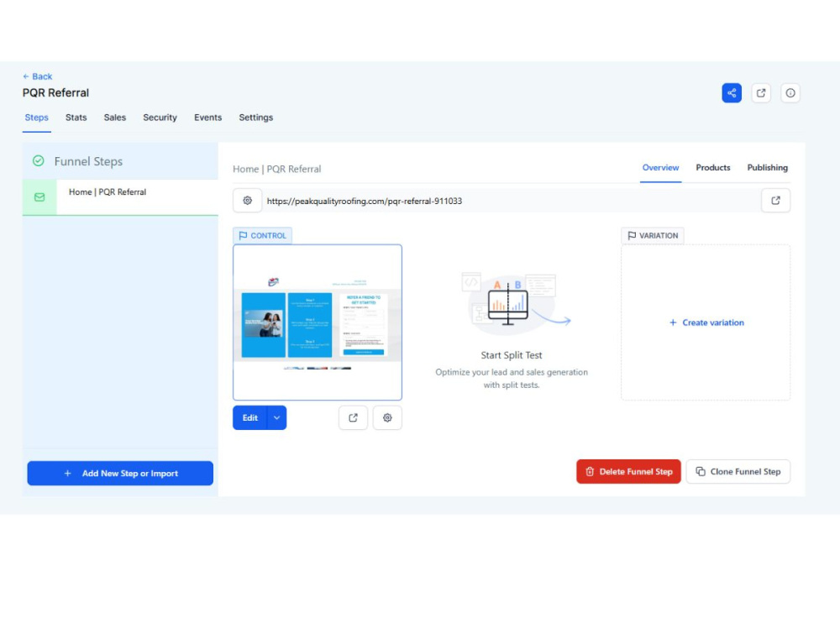Click Add New Step or Import
840x629 pixels.
pos(120,473)
